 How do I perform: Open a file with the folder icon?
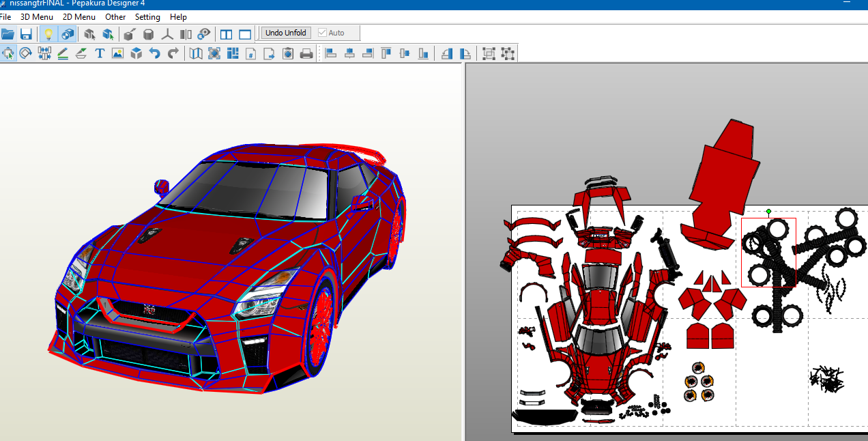8,33
